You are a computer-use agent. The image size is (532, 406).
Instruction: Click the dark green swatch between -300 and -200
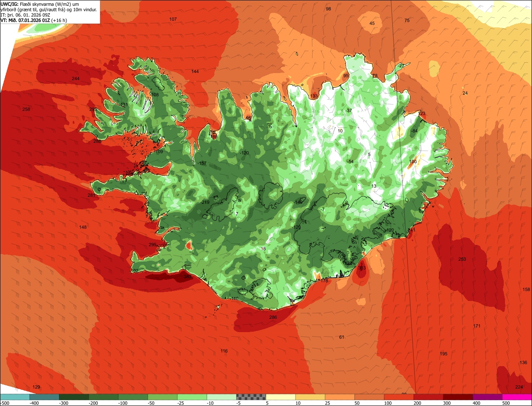click(74, 397)
